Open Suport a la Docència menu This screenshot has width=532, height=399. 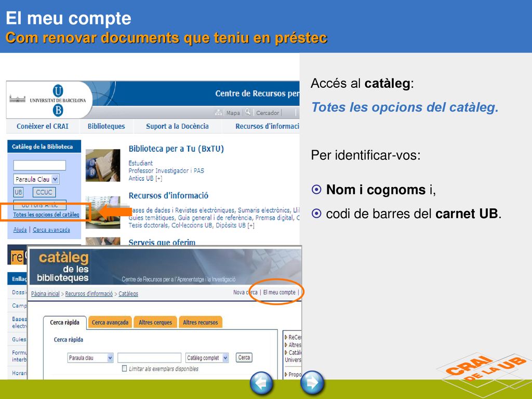(x=178, y=126)
